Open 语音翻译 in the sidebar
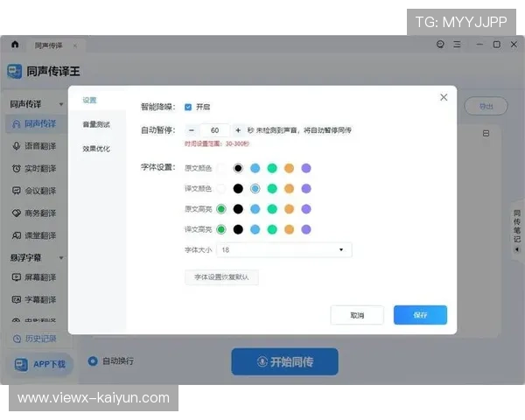This screenshot has height=420, width=525. pyautogui.click(x=34, y=146)
